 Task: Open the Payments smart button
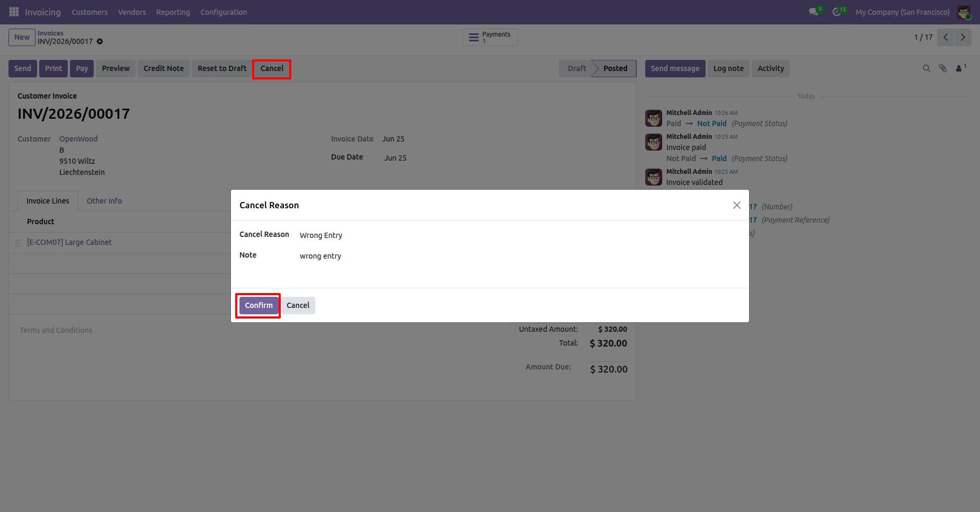tap(490, 37)
